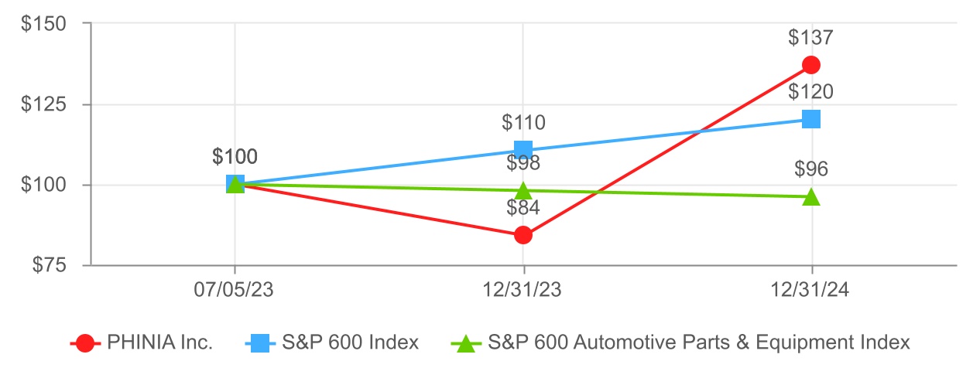
Task: Click the PHINIA Inc. red circle legend icon
Action: click(85, 343)
